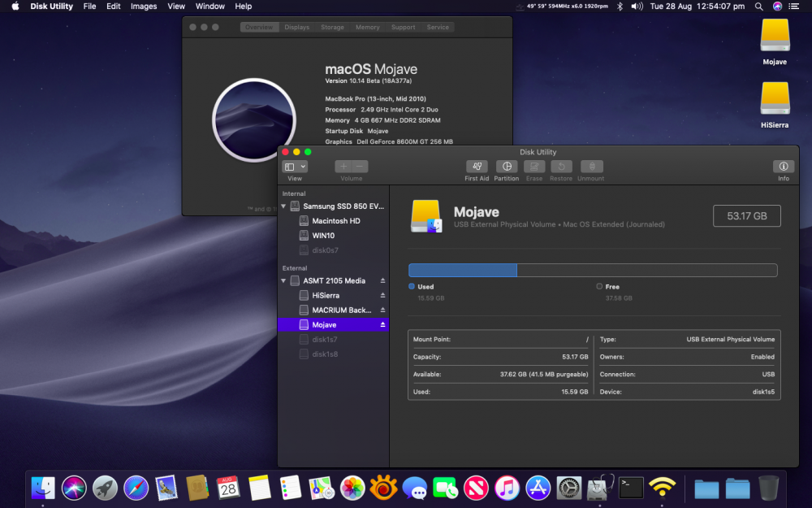
Task: Click the Erase toolbar icon
Action: click(534, 167)
